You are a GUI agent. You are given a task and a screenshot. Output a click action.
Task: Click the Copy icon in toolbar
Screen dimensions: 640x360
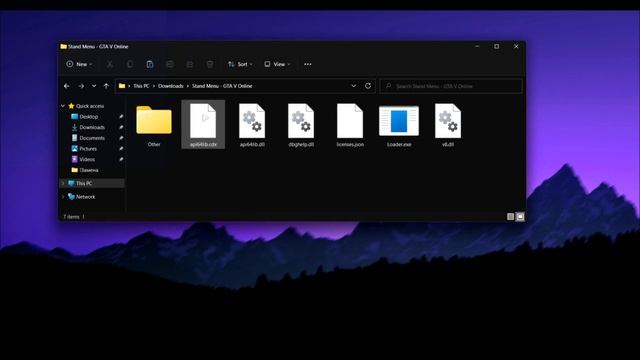130,64
